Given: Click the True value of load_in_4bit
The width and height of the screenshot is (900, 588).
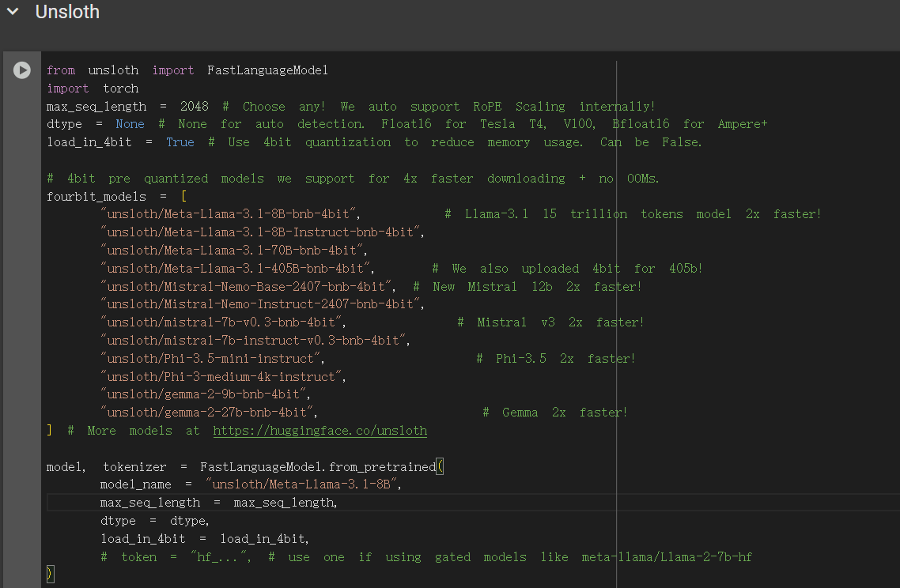Looking at the screenshot, I should [x=180, y=142].
